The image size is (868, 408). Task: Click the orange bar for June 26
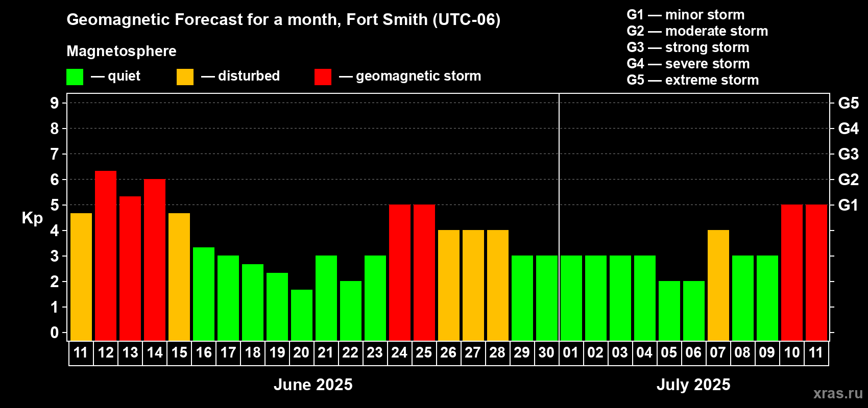point(449,285)
